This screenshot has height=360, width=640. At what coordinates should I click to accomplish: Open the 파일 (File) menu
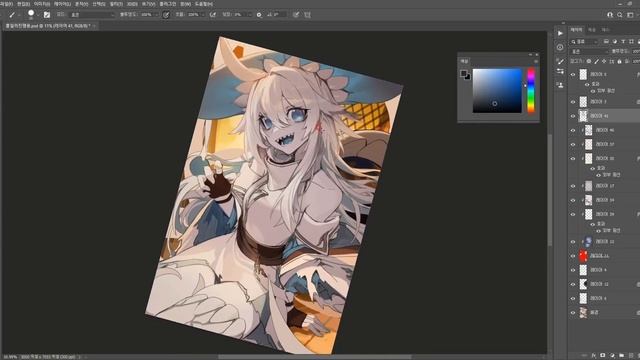(x=6, y=4)
